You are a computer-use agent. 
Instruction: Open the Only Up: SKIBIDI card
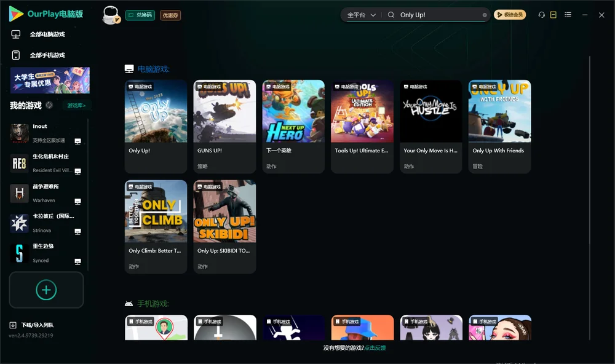(224, 227)
